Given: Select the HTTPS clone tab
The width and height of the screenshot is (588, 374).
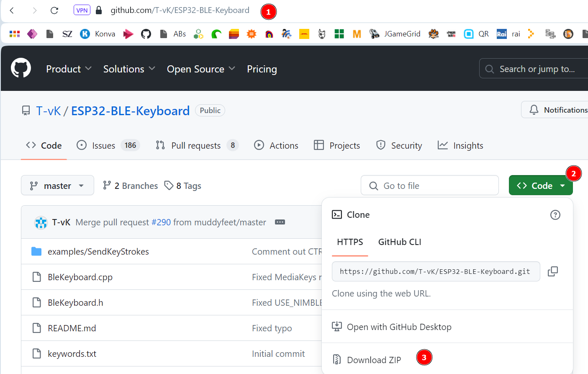Looking at the screenshot, I should 350,242.
